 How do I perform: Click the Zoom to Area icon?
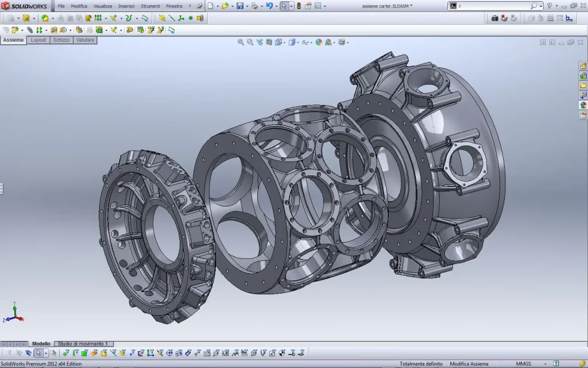[x=250, y=43]
